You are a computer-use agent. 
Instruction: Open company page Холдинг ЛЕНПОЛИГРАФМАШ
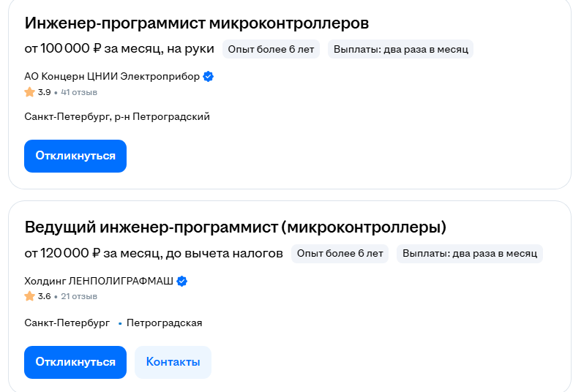click(x=99, y=281)
